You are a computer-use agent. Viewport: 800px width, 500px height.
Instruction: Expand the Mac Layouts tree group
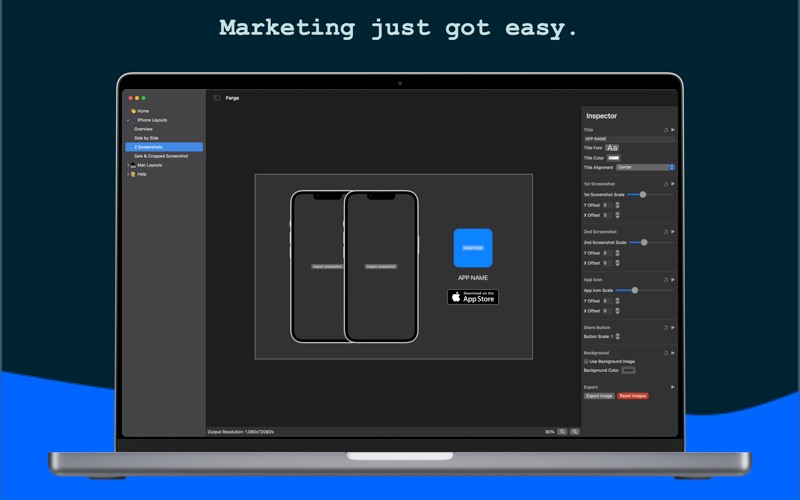point(128,165)
